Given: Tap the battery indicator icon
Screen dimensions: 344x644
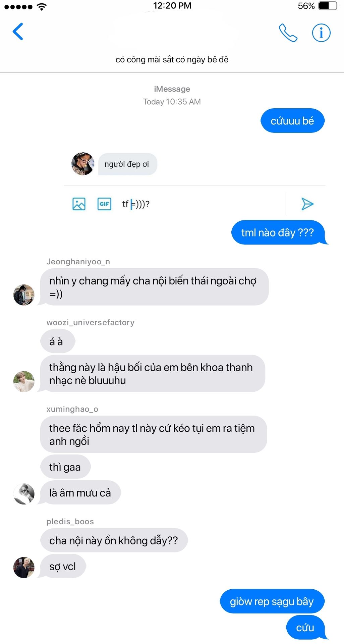Looking at the screenshot, I should pyautogui.click(x=328, y=6).
